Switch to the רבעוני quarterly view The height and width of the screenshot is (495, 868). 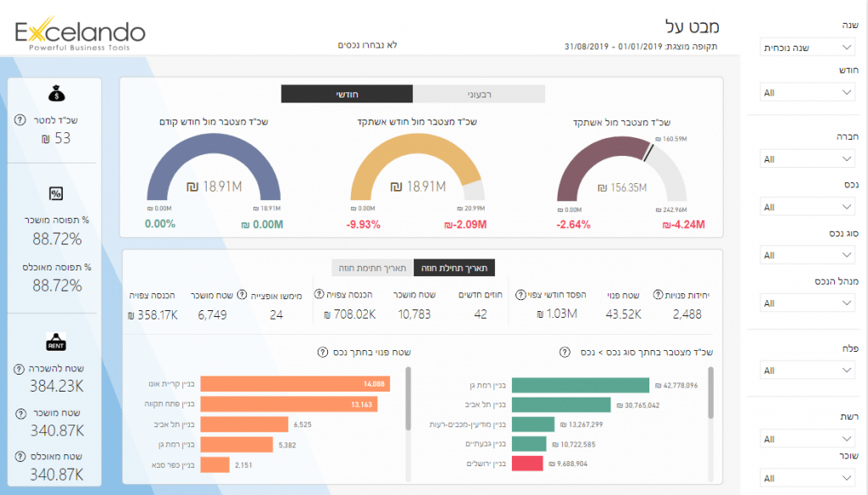pyautogui.click(x=478, y=94)
